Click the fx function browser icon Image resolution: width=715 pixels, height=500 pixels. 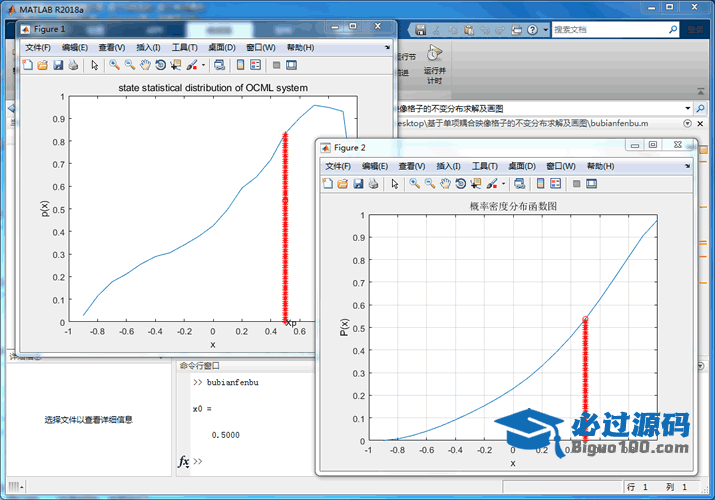click(183, 461)
